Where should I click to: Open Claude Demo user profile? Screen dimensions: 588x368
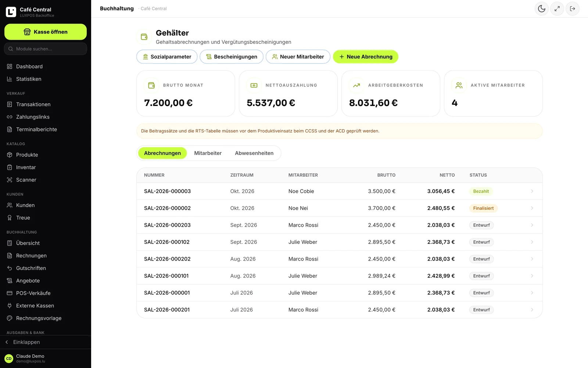[x=46, y=358]
